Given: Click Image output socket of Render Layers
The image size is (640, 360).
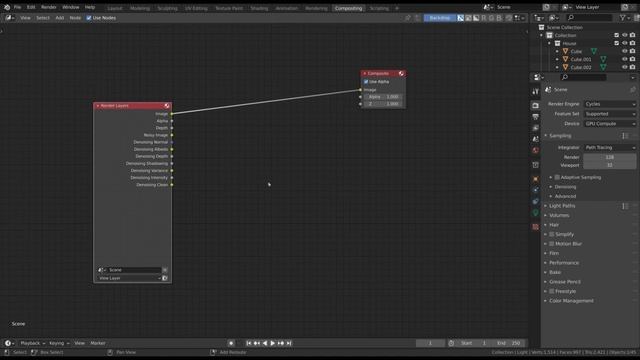Looking at the screenshot, I should [x=172, y=114].
